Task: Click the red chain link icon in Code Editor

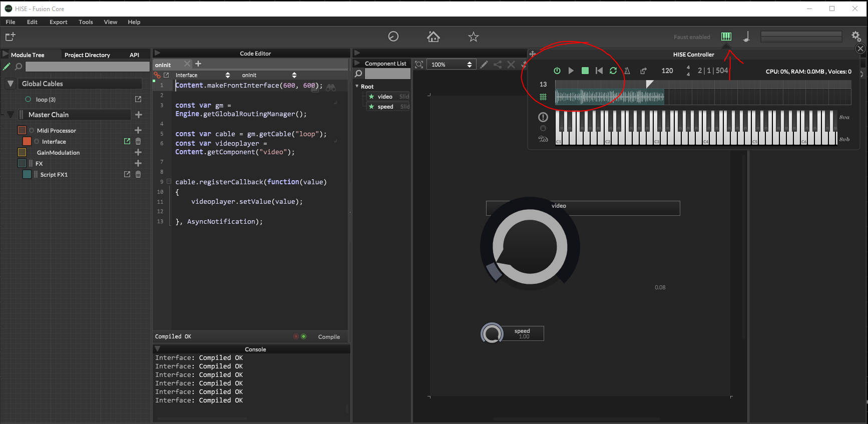Action: pos(157,75)
